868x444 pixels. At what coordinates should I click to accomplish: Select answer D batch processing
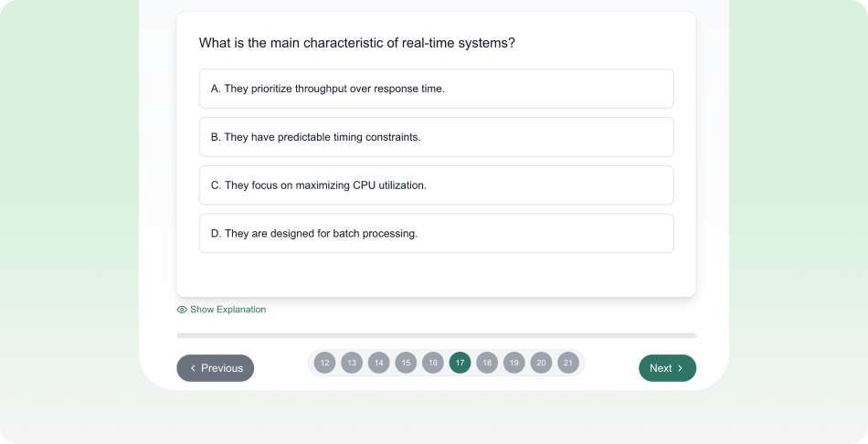click(x=436, y=234)
